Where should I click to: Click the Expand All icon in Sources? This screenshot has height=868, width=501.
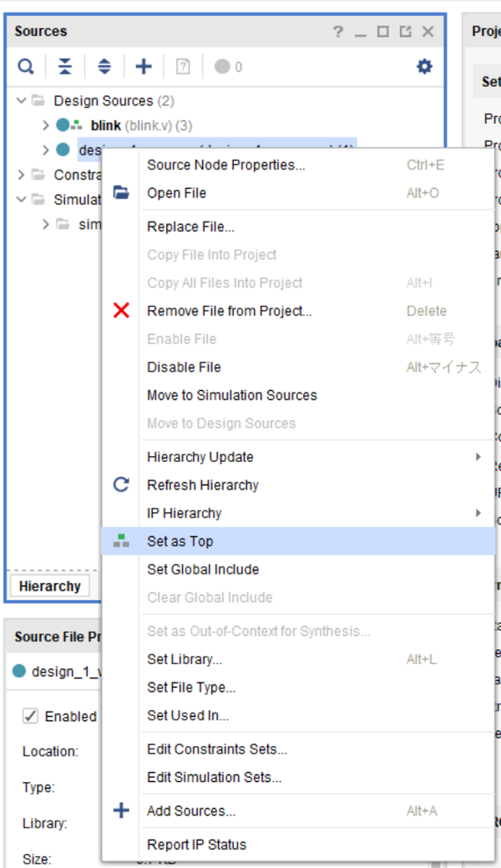pyautogui.click(x=104, y=67)
